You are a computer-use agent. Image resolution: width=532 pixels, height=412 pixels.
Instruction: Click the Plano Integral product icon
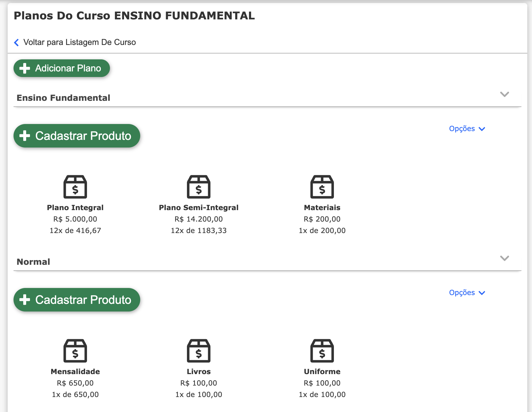75,187
